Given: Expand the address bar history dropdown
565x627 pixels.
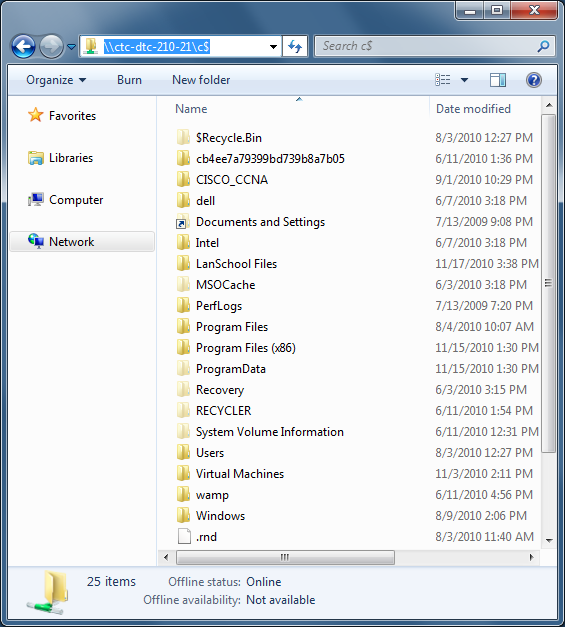Looking at the screenshot, I should (x=274, y=47).
